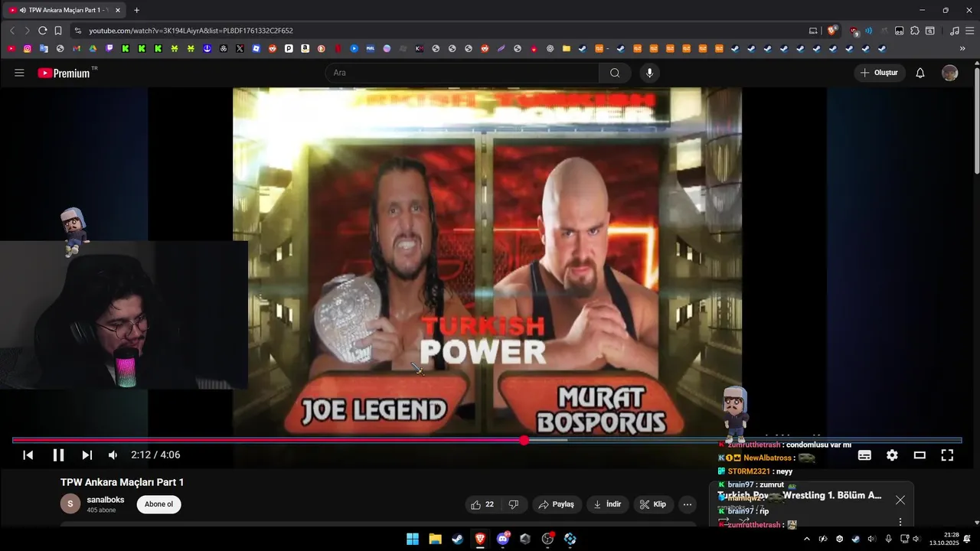Open the YouTube bookmark in bookmarks bar

tap(11, 48)
